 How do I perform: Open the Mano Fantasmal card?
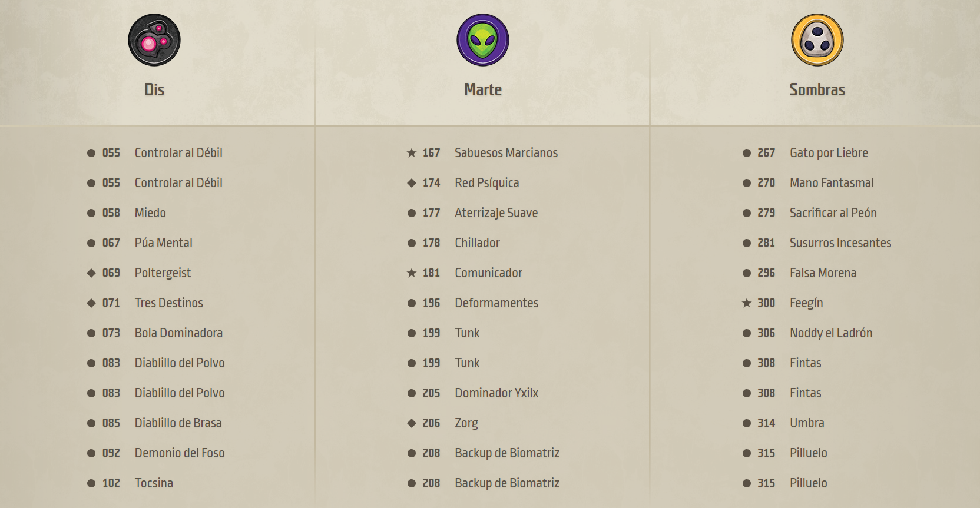coord(832,182)
